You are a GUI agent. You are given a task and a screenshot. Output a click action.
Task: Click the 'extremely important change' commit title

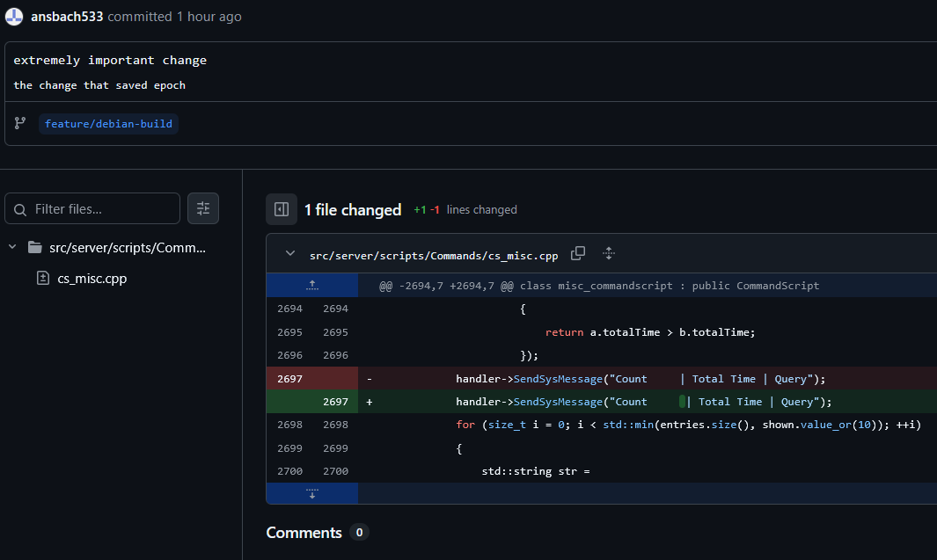pos(110,61)
